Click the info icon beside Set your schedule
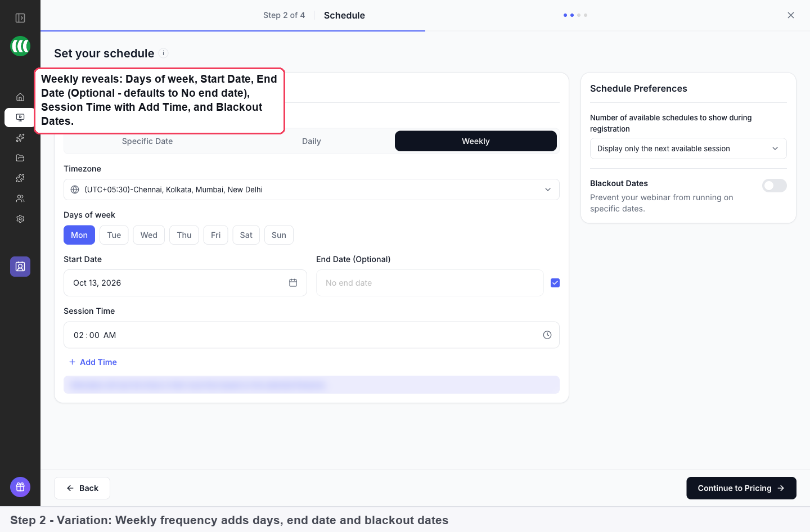The height and width of the screenshot is (532, 810). [164, 53]
